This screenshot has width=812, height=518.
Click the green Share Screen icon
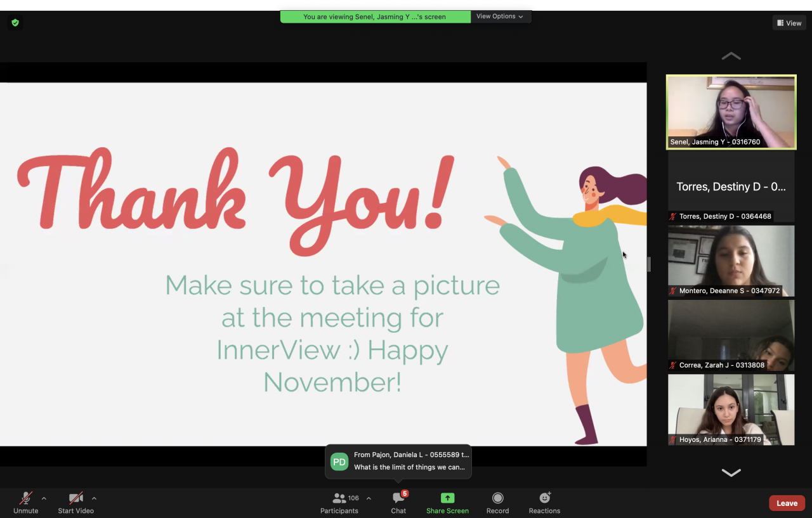tap(448, 498)
